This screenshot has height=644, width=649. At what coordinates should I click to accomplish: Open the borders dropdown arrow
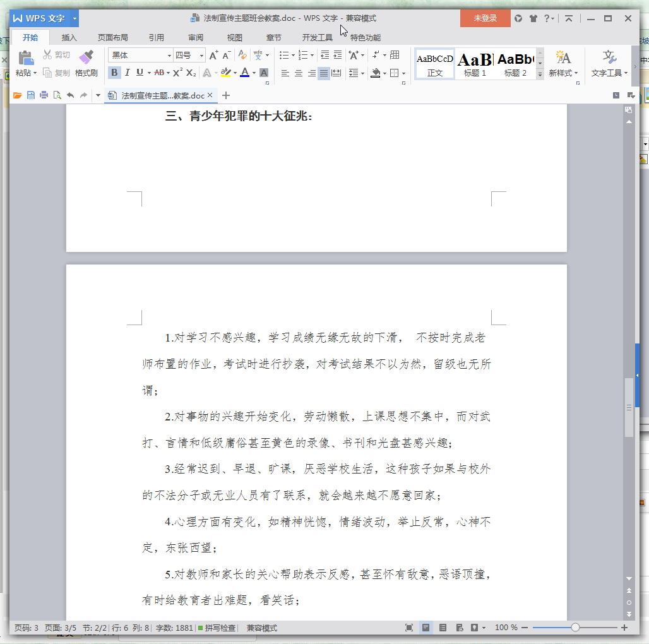coord(403,74)
